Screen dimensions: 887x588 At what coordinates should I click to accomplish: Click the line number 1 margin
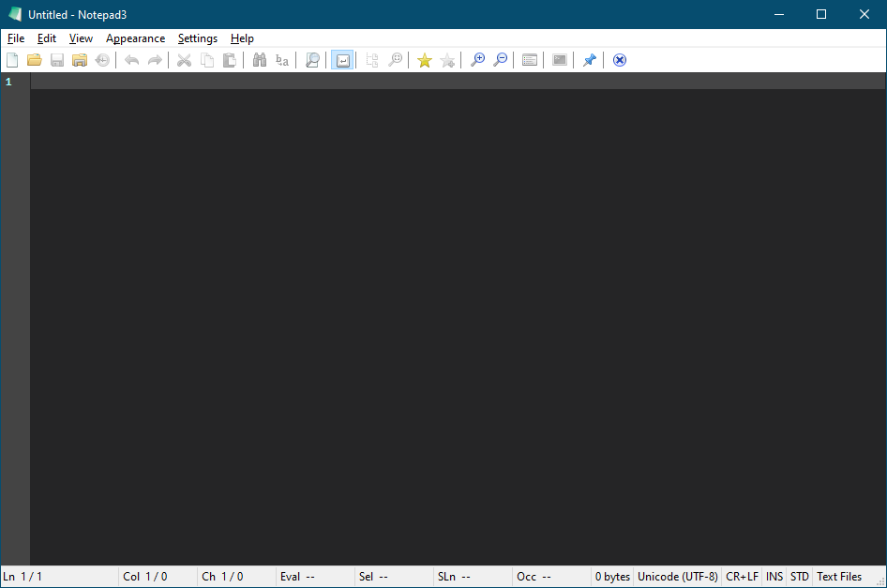tap(8, 82)
